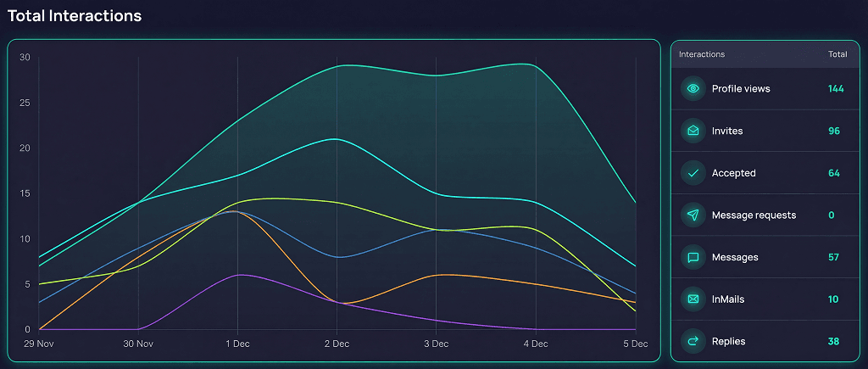
Task: Click the 1 Dec axis label
Action: tap(237, 344)
